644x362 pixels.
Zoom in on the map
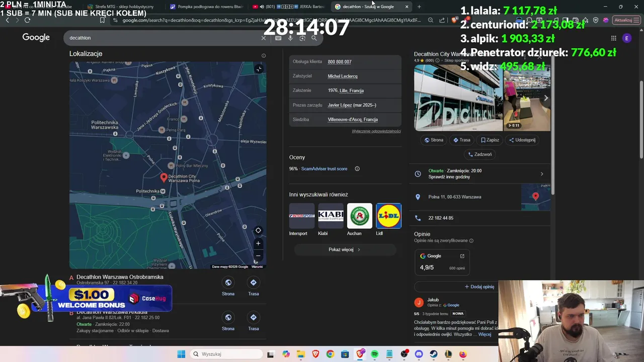[258, 243]
